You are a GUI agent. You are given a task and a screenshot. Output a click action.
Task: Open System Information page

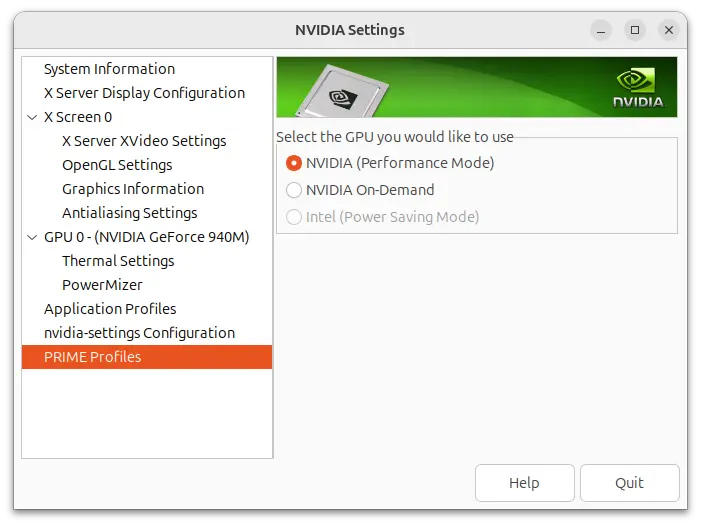click(109, 69)
